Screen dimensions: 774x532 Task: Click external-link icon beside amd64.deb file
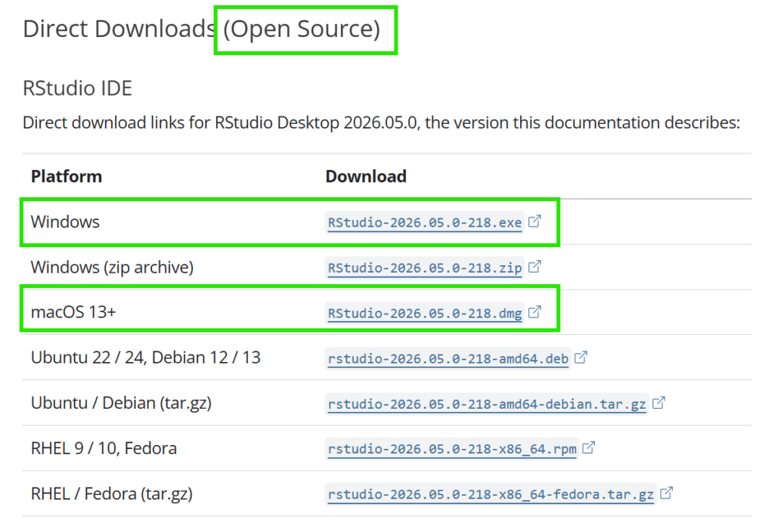tap(581, 357)
